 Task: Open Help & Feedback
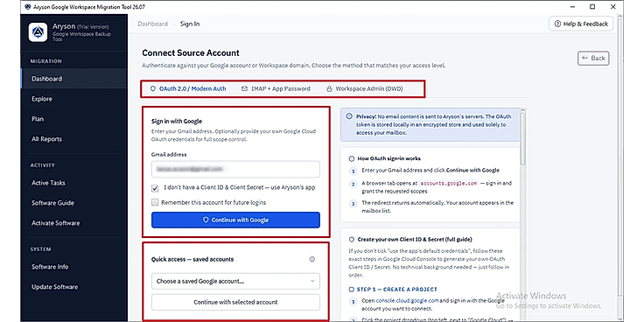(581, 24)
